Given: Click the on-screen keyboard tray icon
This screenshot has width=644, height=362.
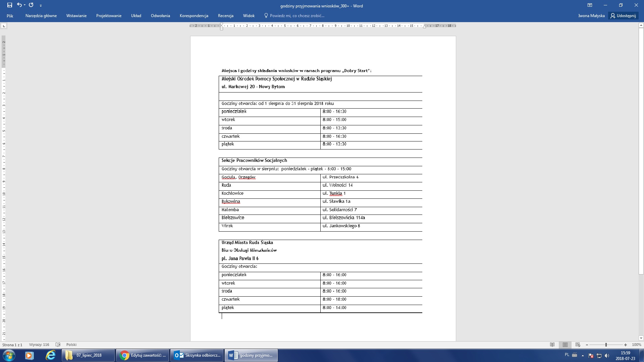Looking at the screenshot, I should (575, 355).
